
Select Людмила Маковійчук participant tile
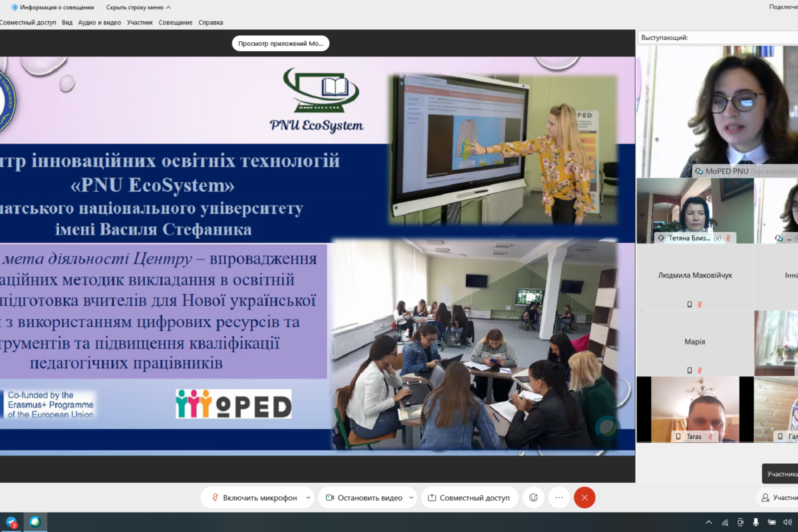[695, 275]
